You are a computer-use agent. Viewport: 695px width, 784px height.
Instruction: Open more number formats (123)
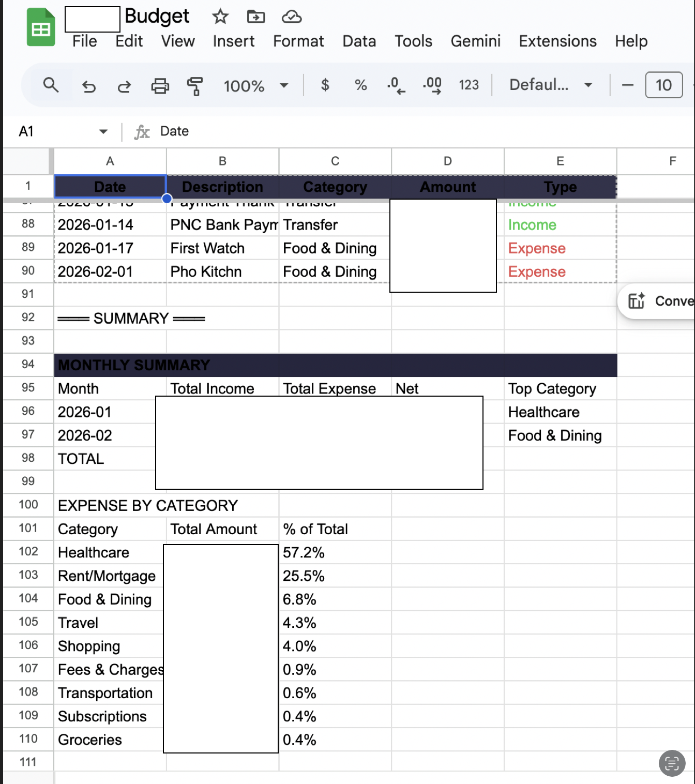[469, 85]
